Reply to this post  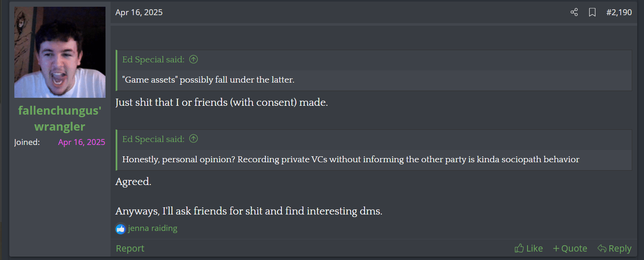click(x=614, y=249)
